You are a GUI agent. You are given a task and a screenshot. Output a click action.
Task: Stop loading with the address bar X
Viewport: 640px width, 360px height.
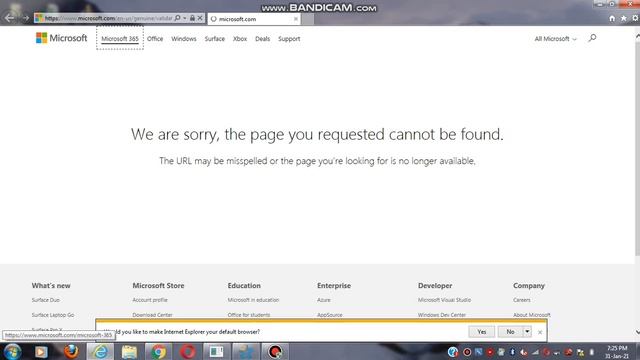pyautogui.click(x=200, y=18)
